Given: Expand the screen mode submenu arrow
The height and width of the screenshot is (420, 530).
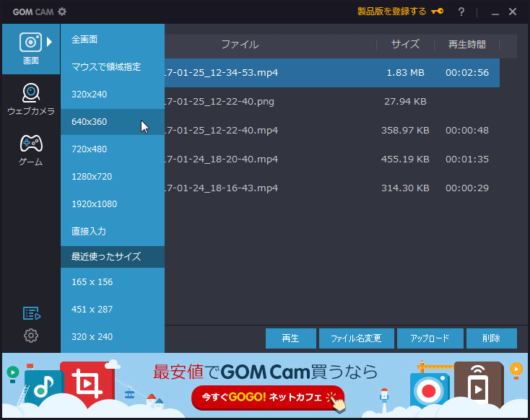Looking at the screenshot, I should tap(49, 42).
